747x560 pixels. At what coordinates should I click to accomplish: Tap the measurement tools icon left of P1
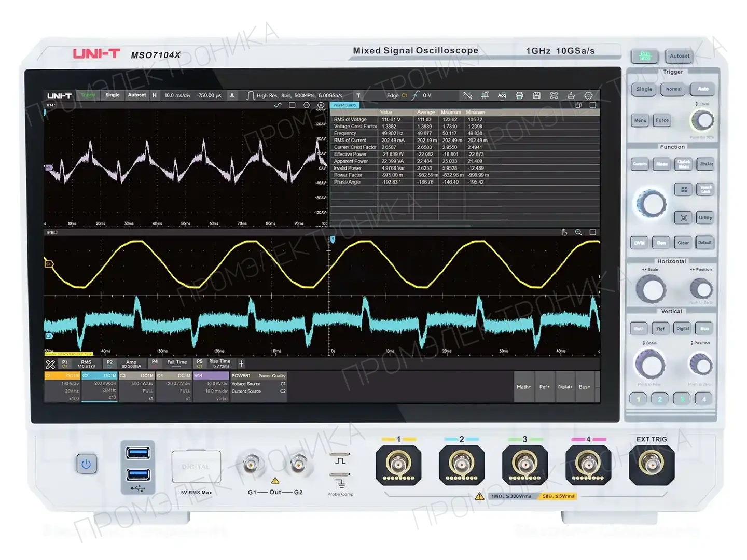click(50, 365)
